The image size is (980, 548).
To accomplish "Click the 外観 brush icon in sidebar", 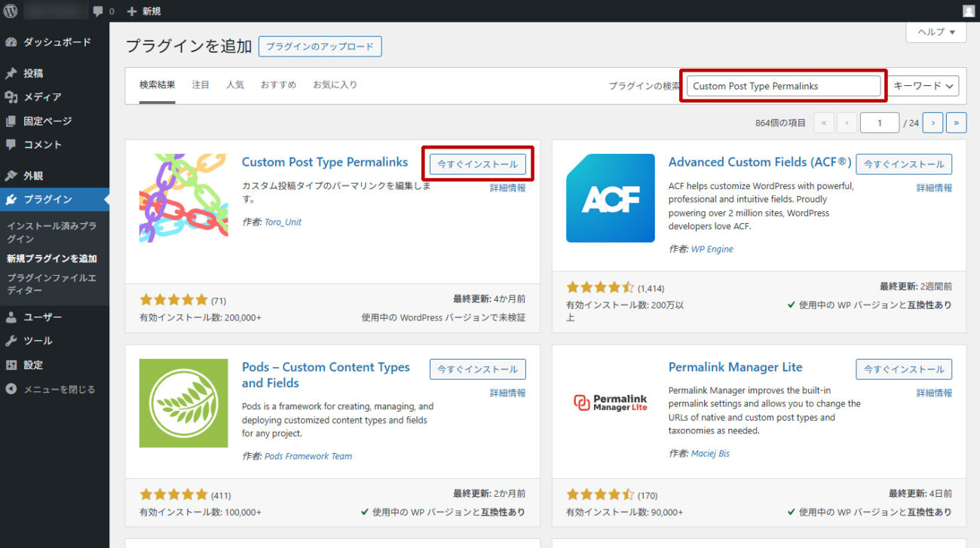I will pyautogui.click(x=11, y=176).
